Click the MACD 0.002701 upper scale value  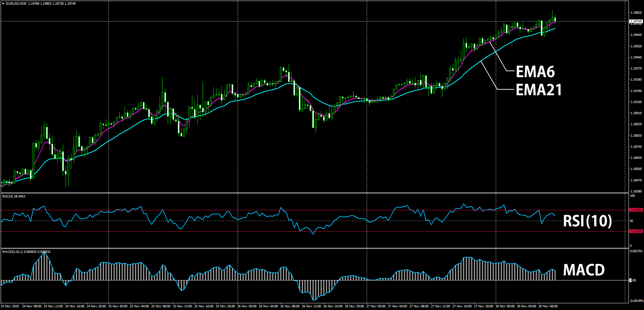[x=636, y=251]
